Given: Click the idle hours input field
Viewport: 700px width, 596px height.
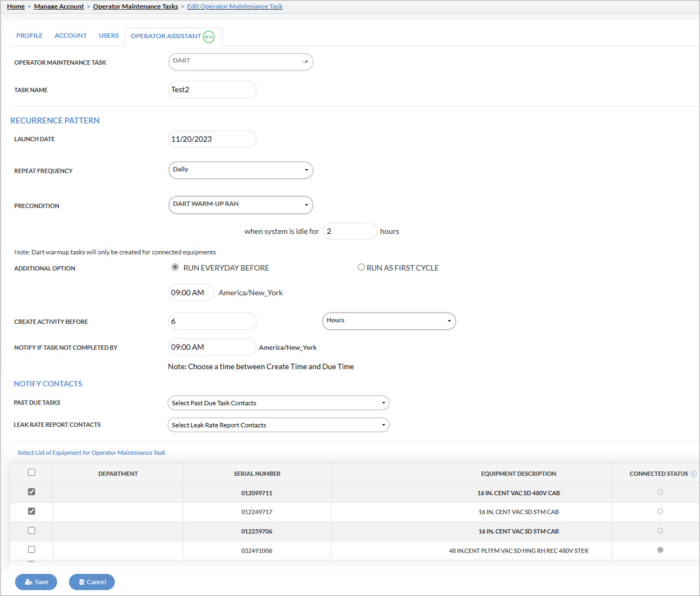Looking at the screenshot, I should click(x=350, y=231).
